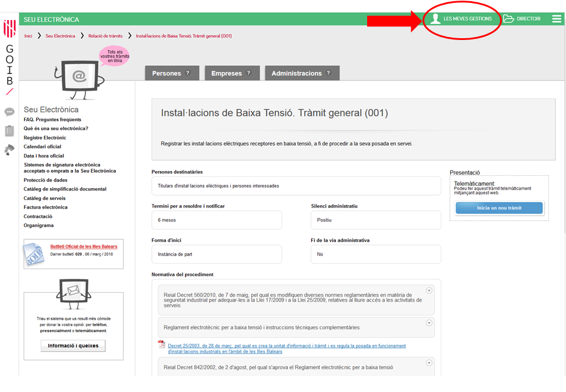Click the 'Informació i queixes' button

click(x=73, y=346)
